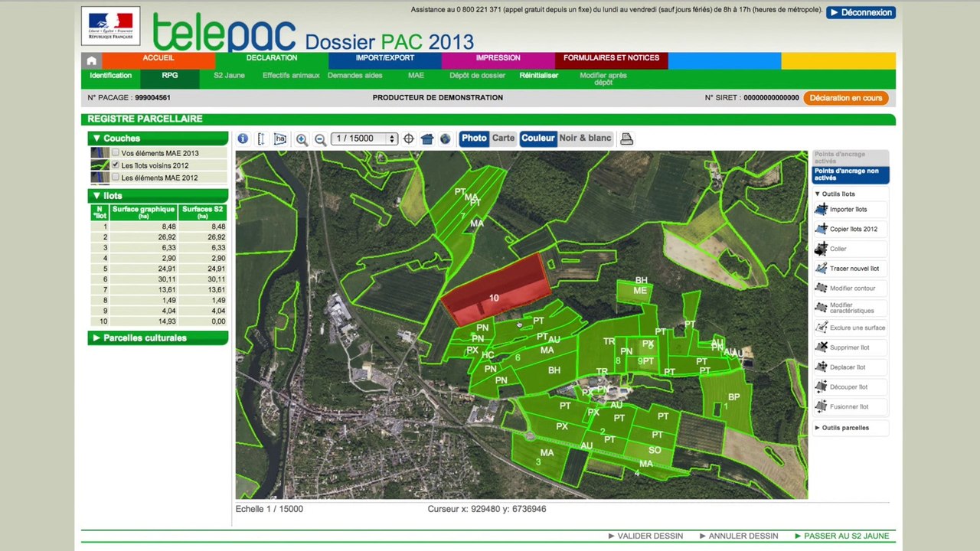Switch the map to Carte view
The height and width of the screenshot is (551, 980).
[x=503, y=139]
